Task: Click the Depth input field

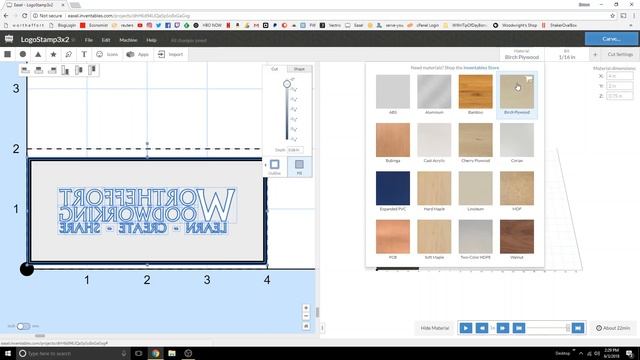Action: tap(295, 150)
